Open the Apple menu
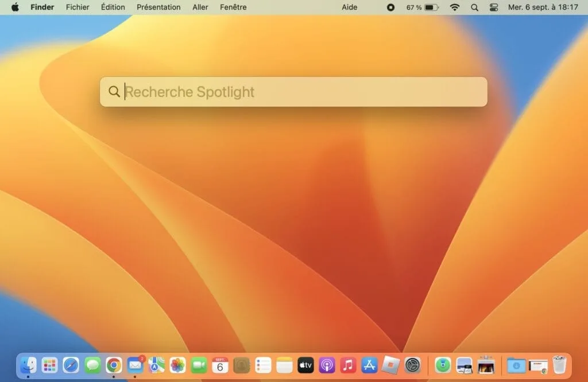 pos(14,7)
